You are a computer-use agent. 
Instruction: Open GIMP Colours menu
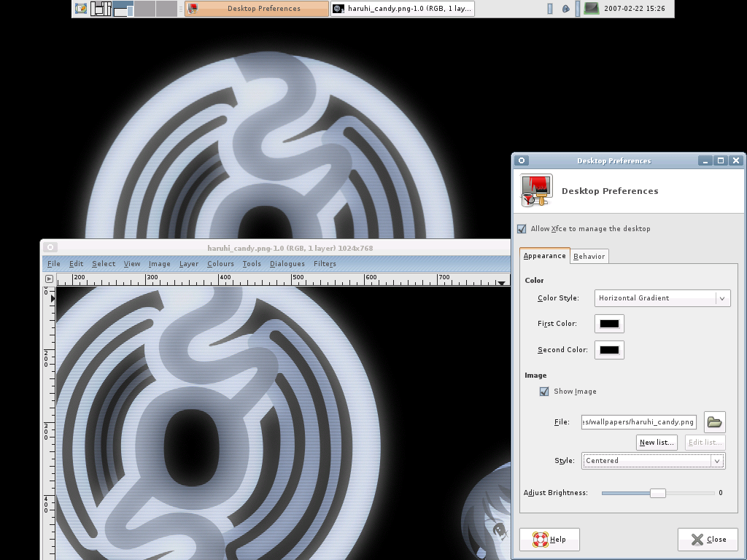[x=220, y=264]
